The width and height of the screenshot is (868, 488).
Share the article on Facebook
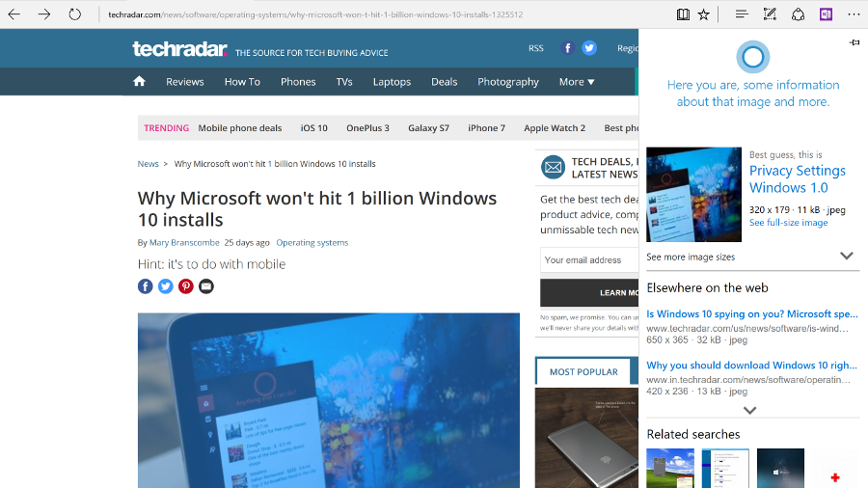pos(145,286)
